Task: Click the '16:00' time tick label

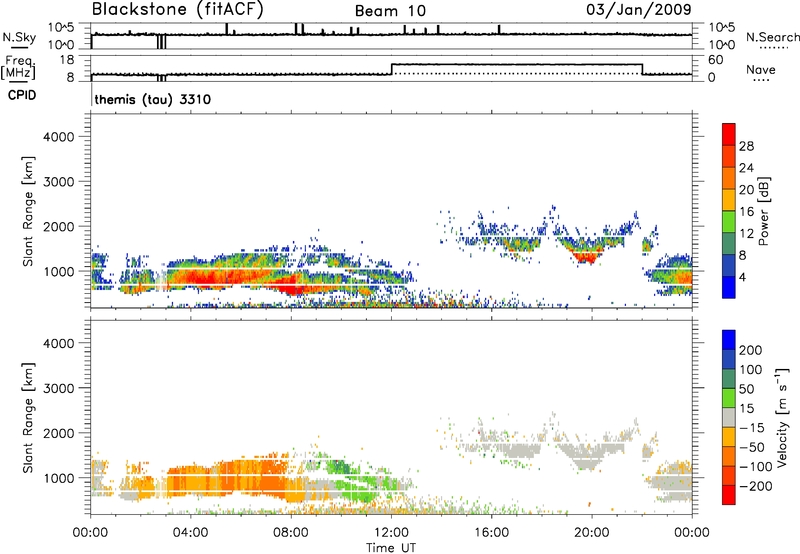Action: [x=491, y=533]
